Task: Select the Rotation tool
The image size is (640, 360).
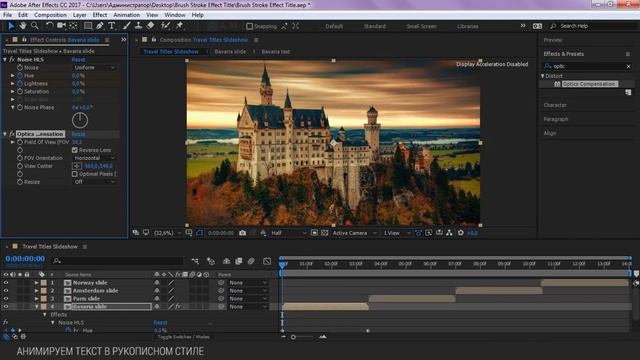Action: (49, 26)
